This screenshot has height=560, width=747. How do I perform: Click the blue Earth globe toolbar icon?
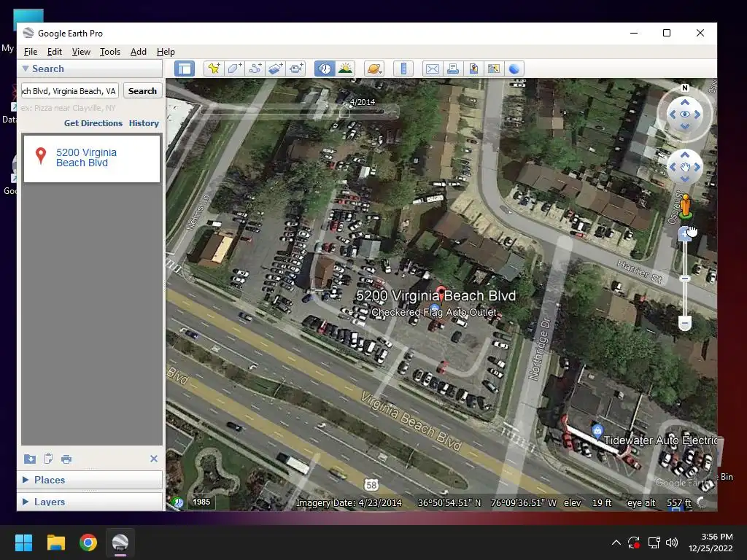514,69
